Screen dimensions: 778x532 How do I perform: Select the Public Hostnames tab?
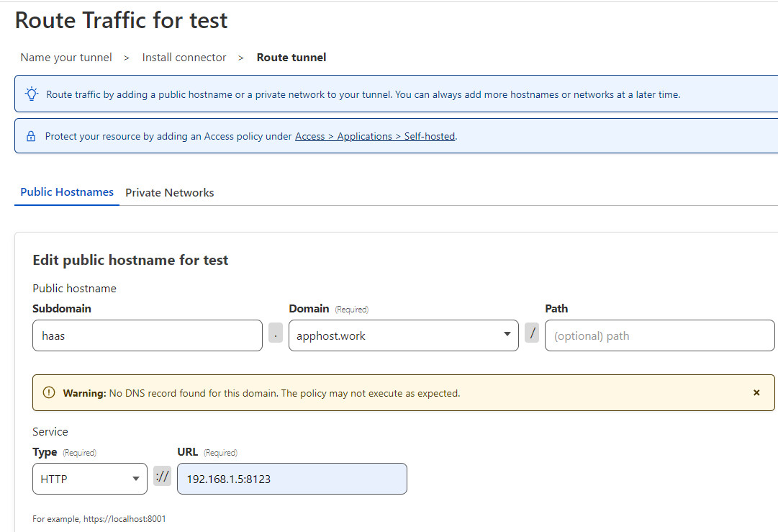67,192
